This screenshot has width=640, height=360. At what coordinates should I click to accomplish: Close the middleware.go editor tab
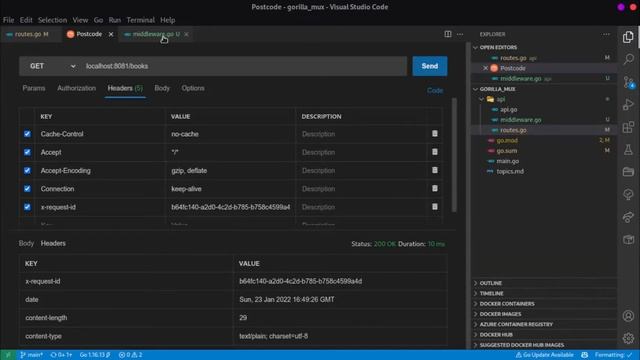186,34
